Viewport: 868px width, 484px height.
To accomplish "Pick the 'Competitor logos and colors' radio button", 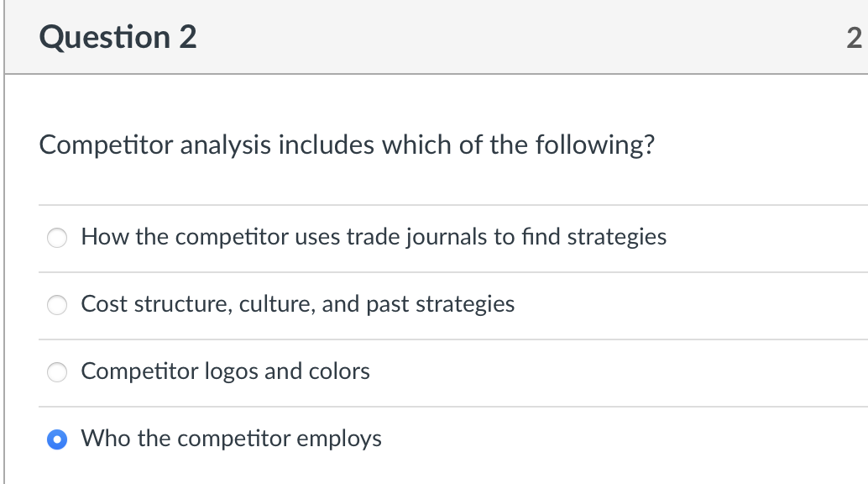I will (x=57, y=372).
